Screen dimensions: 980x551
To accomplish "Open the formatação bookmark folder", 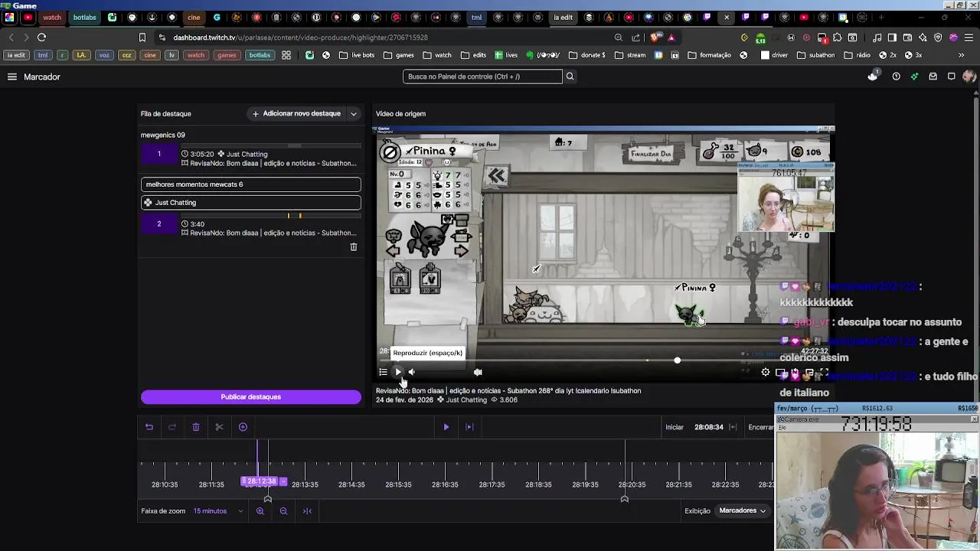I will 710,55.
